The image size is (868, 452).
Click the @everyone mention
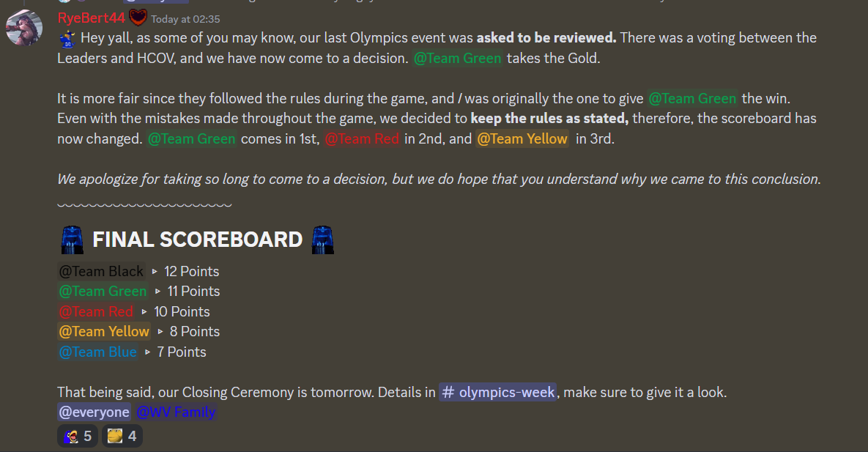click(x=94, y=412)
